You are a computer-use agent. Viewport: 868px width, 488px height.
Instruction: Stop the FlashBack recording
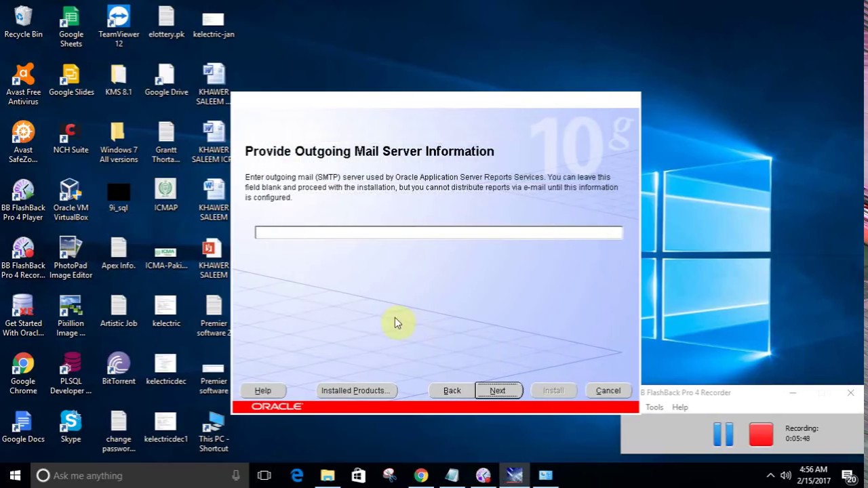761,434
